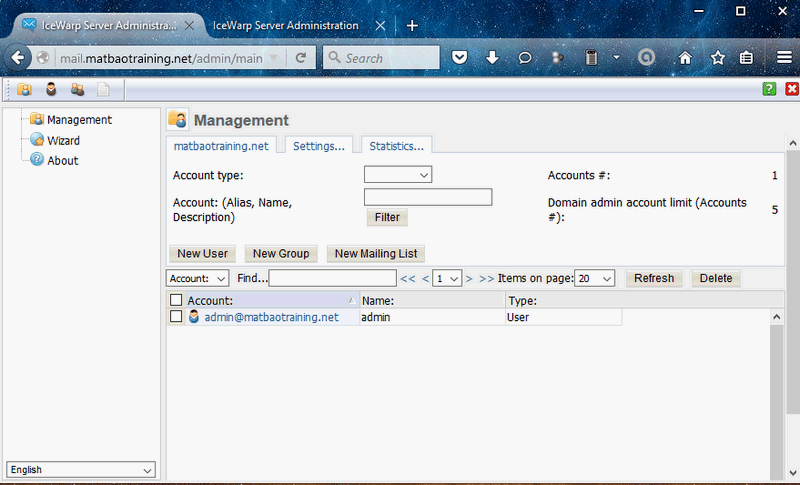The image size is (800, 485).
Task: Click the user icon beside admin@matbaotraining.net
Action: pos(194,316)
